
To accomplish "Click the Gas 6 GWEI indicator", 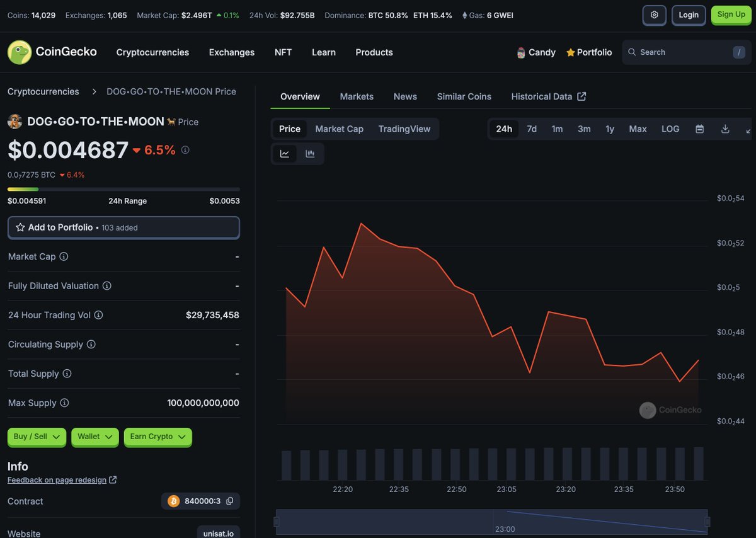I will (x=488, y=14).
